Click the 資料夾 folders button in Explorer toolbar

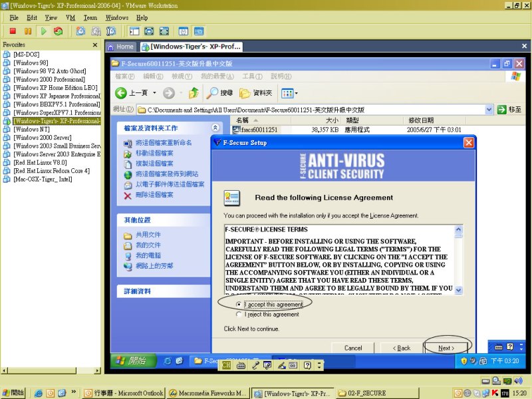tap(256, 93)
